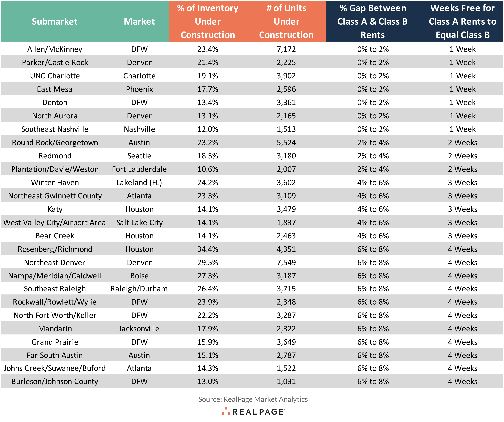Click the % Gap Between Class A & B header
The height and width of the screenshot is (422, 504).
coord(372,22)
